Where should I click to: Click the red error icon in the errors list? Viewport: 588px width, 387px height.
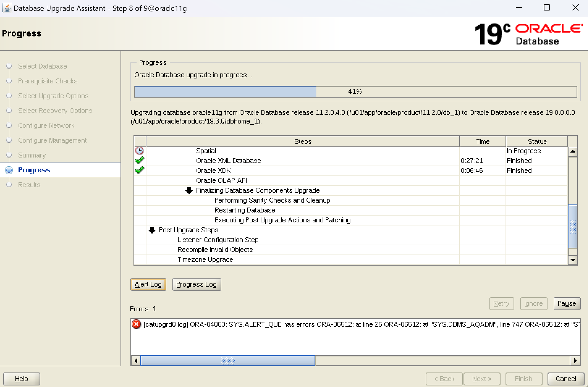136,324
